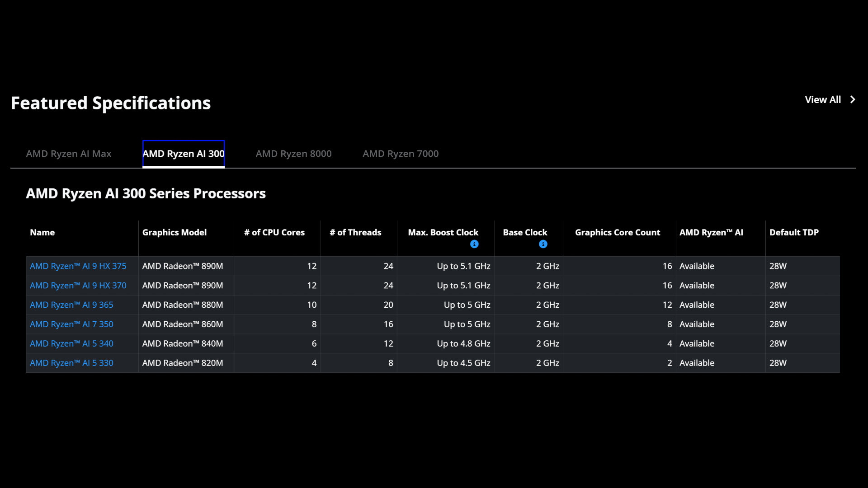Open the AMD Ryzen 7000 tab
This screenshot has width=868, height=488.
point(400,154)
